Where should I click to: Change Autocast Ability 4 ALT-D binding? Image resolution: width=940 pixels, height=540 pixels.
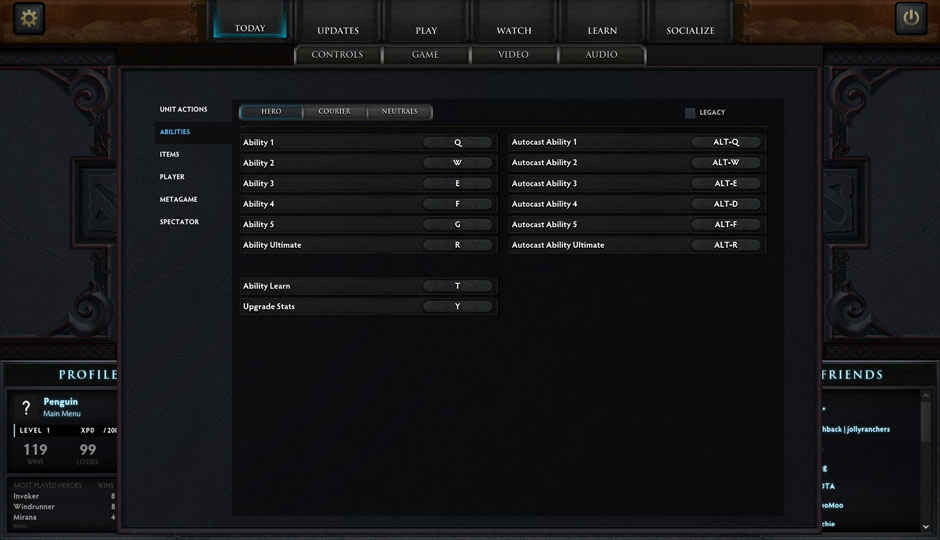tap(726, 204)
